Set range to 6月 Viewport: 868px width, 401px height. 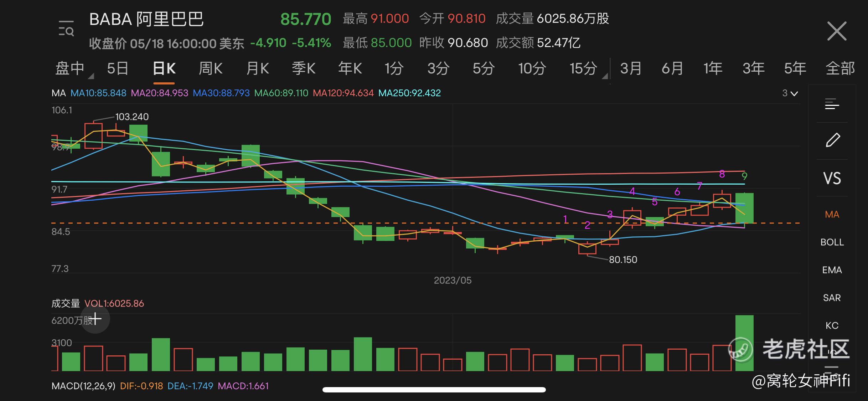pyautogui.click(x=672, y=68)
